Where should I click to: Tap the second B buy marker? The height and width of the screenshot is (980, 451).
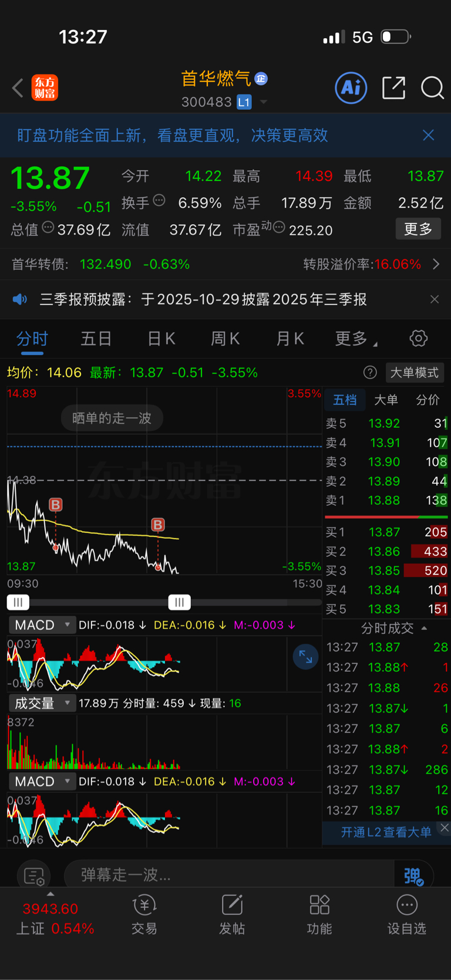pos(158,525)
